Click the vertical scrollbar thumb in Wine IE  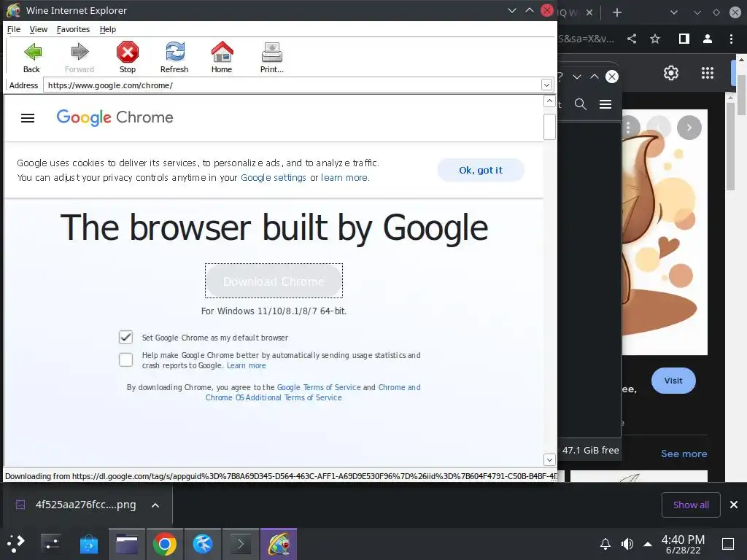coord(549,127)
